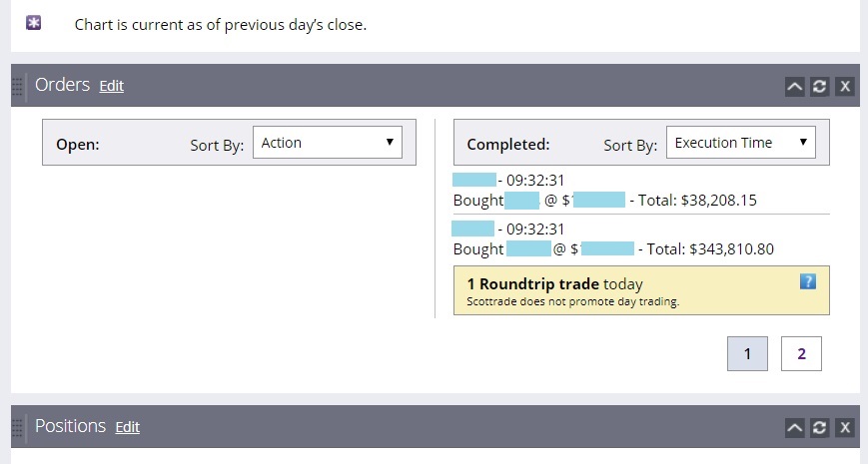Screen dimensions: 868x464
Task: Collapse the Positions panel
Action: 795,428
